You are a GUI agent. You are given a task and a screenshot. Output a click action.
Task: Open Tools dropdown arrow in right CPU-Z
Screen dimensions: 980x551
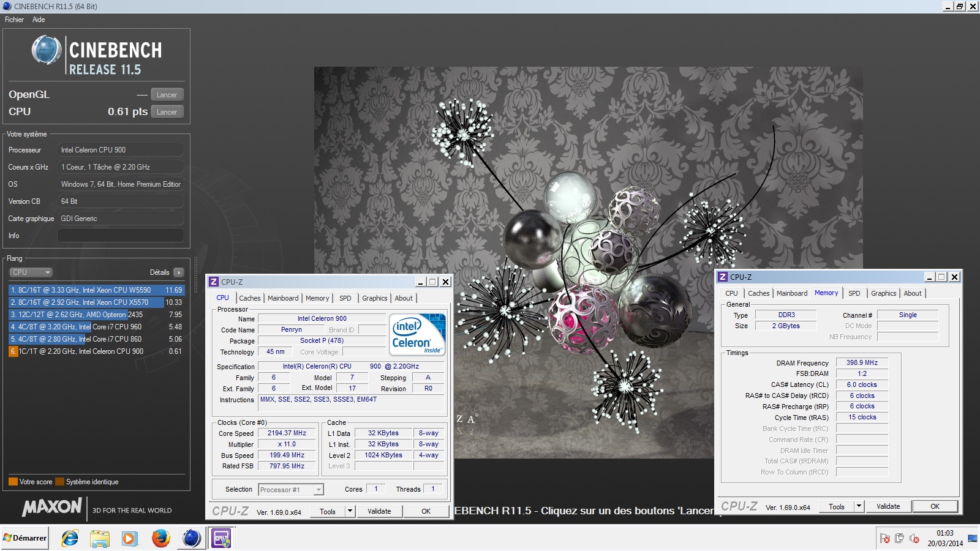coord(859,506)
